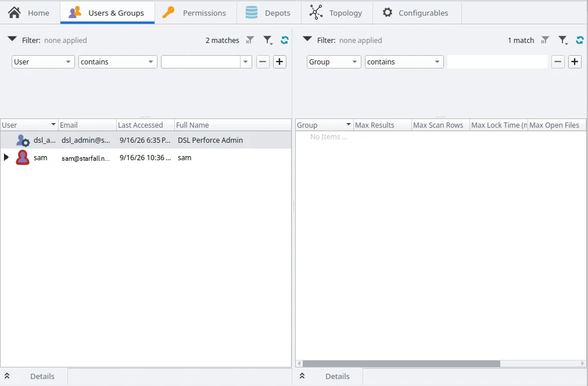Open the Depots tab
Viewport: 588px width, 386px height.
coord(269,13)
